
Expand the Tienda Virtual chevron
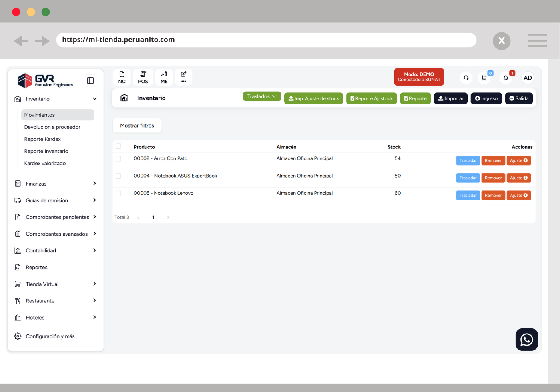point(95,284)
